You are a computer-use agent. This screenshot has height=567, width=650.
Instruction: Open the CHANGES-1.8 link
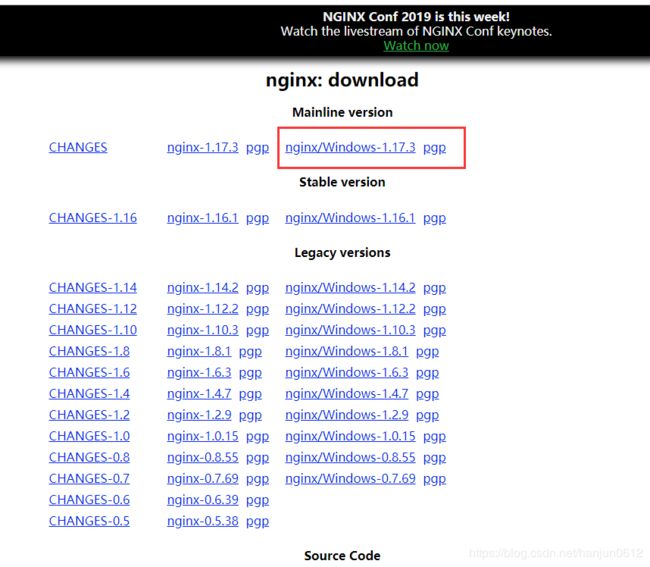(89, 351)
